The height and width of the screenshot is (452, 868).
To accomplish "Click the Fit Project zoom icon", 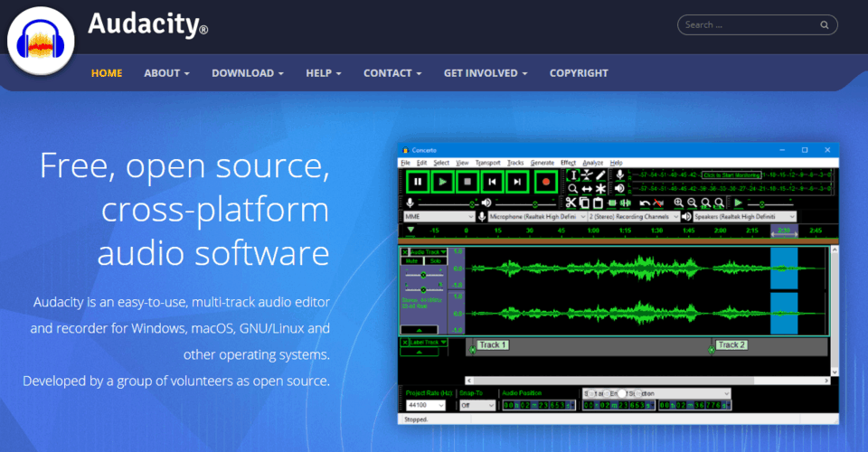I will pos(719,203).
